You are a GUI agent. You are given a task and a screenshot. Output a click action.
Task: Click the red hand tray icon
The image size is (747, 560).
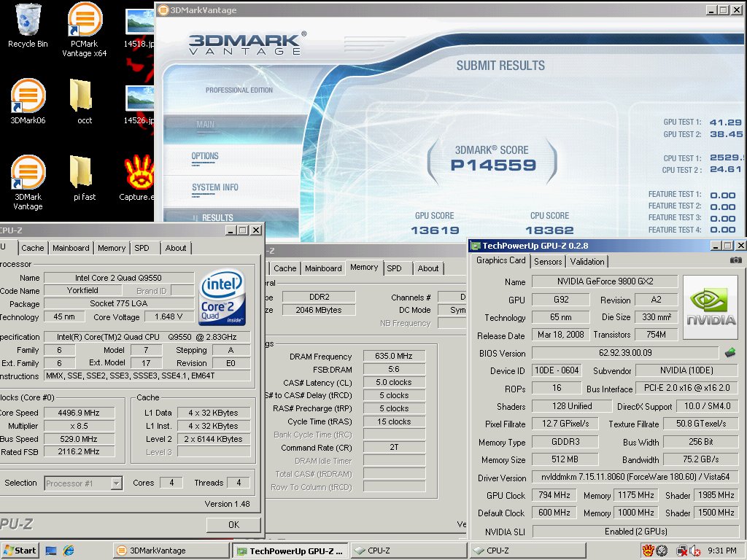point(648,551)
